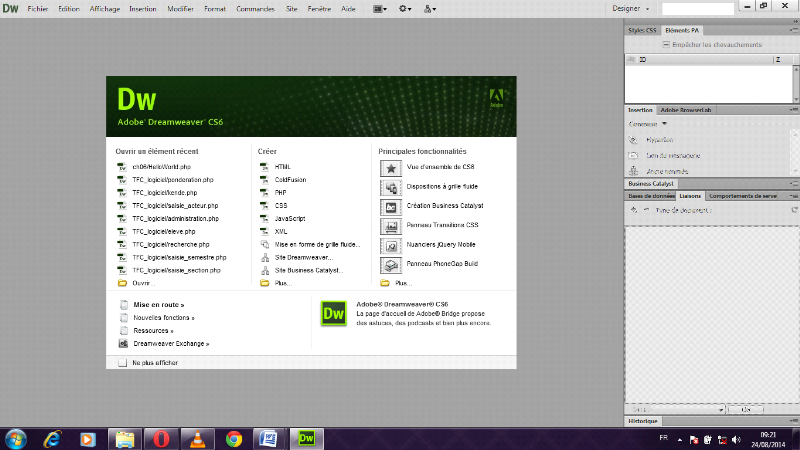Open Google Chrome from the taskbar

(234, 438)
